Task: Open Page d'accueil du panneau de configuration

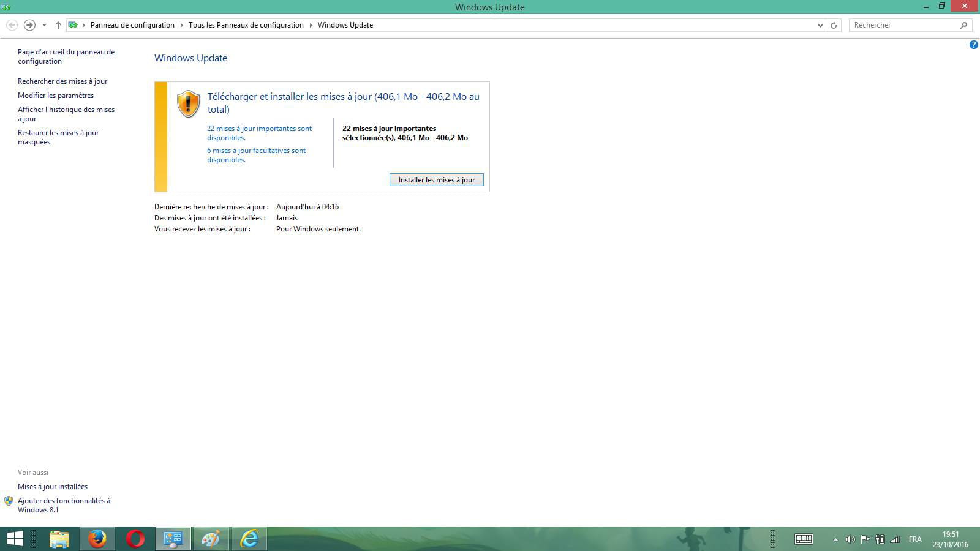Action: 66,56
